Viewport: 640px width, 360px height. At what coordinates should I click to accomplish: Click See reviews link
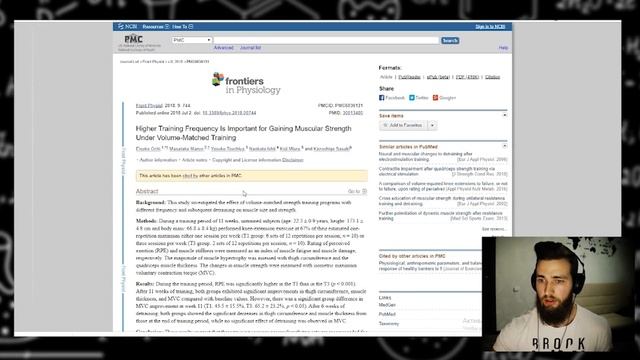click(x=494, y=229)
